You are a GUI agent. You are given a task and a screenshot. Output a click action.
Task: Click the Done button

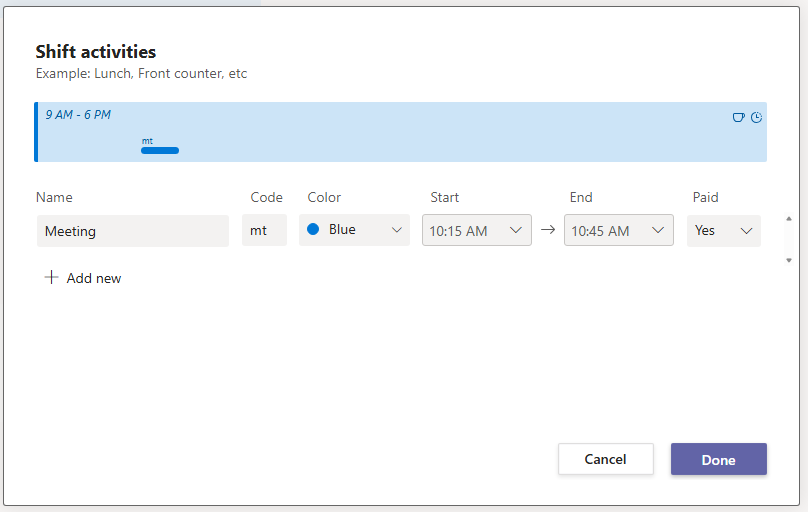718,459
